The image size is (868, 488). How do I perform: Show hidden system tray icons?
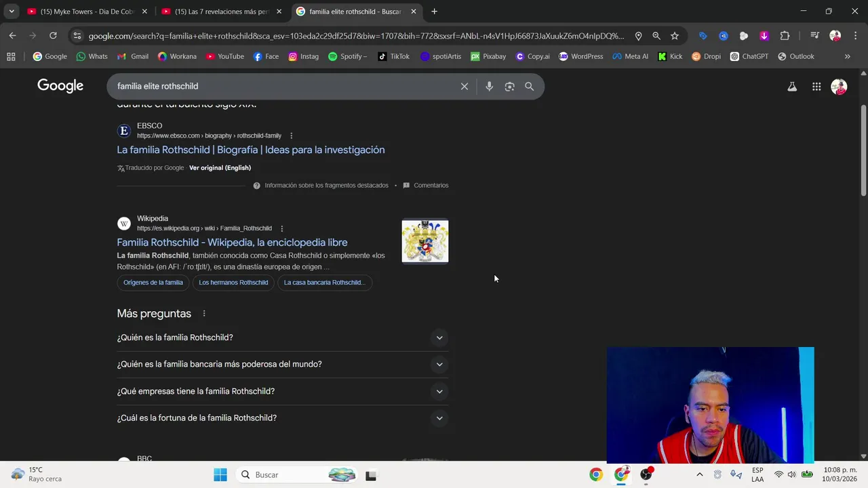(699, 474)
